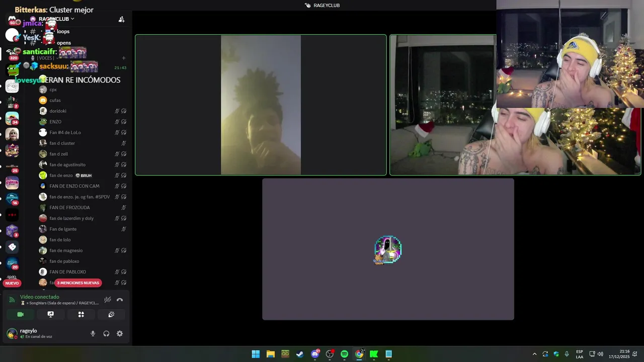Disconnect from voice with phone icon

(x=120, y=300)
